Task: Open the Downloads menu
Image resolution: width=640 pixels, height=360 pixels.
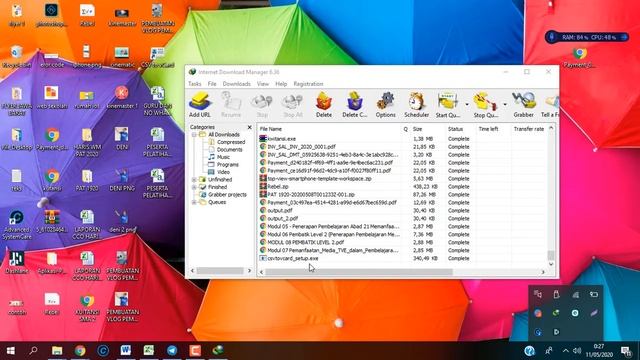Action: (237, 84)
